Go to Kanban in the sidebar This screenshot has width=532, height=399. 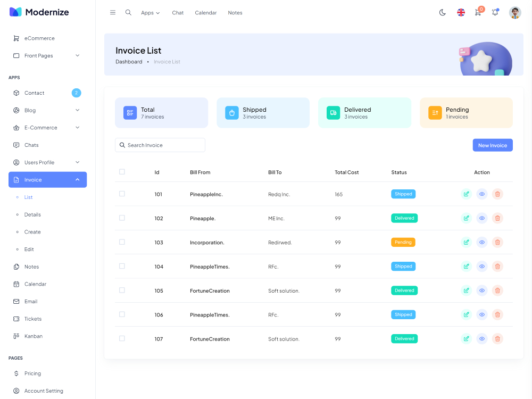coord(33,336)
